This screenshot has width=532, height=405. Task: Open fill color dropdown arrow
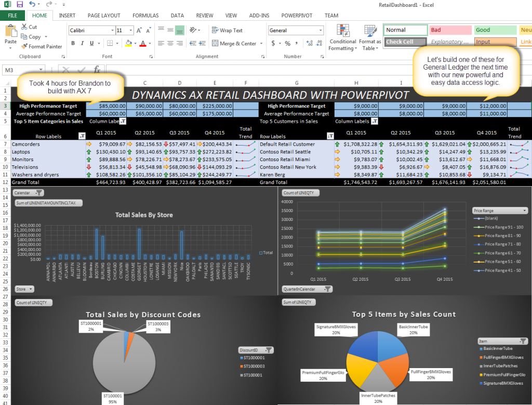(135, 44)
